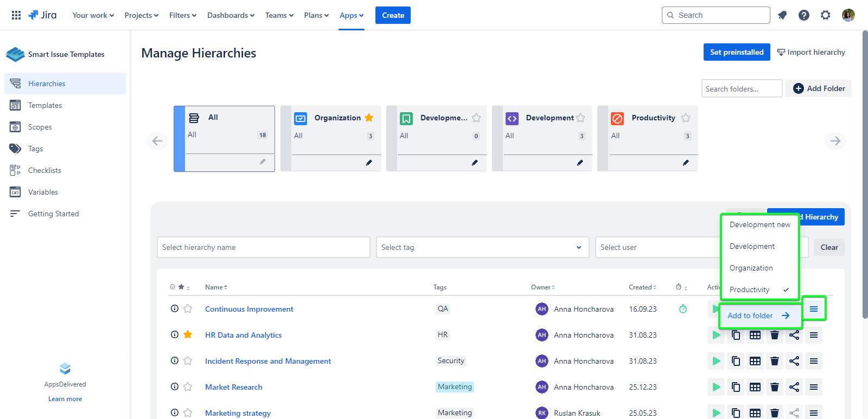Open table view for HR Data and Analytics
The height and width of the screenshot is (419, 868).
point(755,335)
